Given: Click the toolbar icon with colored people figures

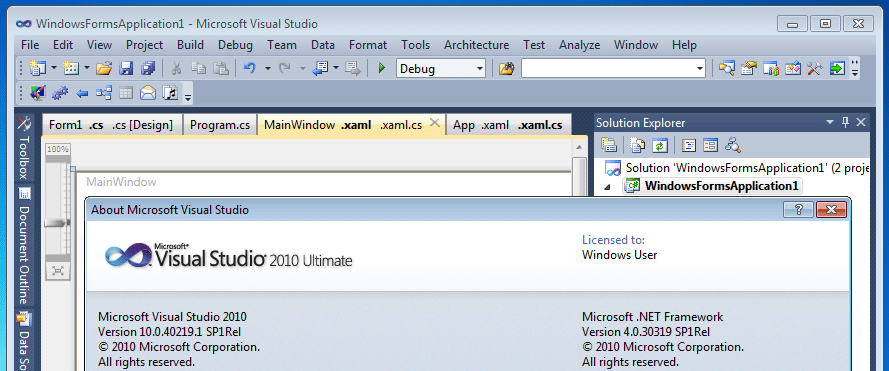Looking at the screenshot, I should pyautogui.click(x=771, y=69).
